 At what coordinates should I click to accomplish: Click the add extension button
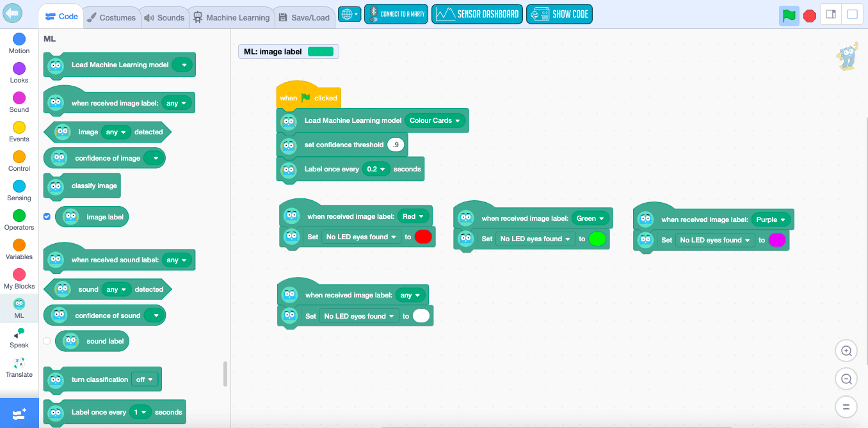point(19,414)
